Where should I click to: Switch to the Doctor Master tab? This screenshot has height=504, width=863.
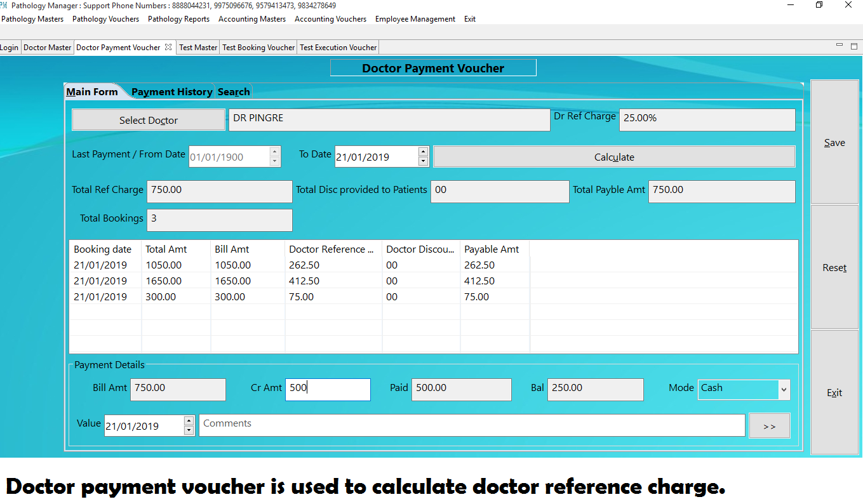click(47, 48)
